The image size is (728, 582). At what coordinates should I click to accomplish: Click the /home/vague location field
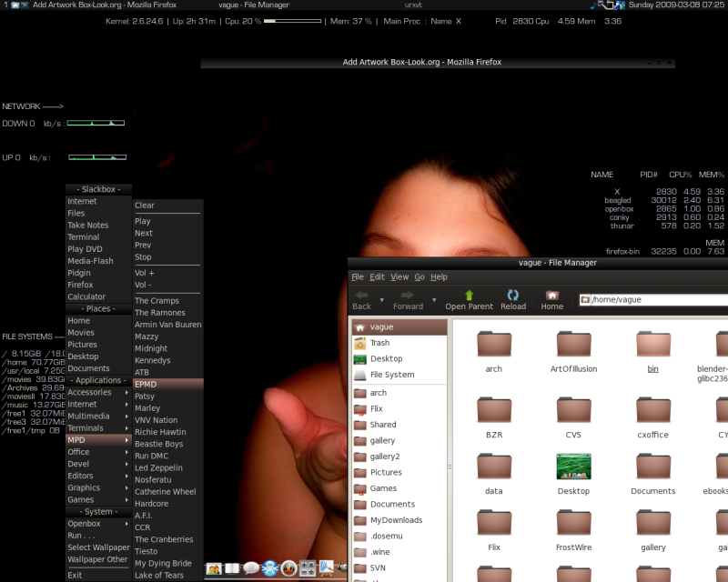653,300
